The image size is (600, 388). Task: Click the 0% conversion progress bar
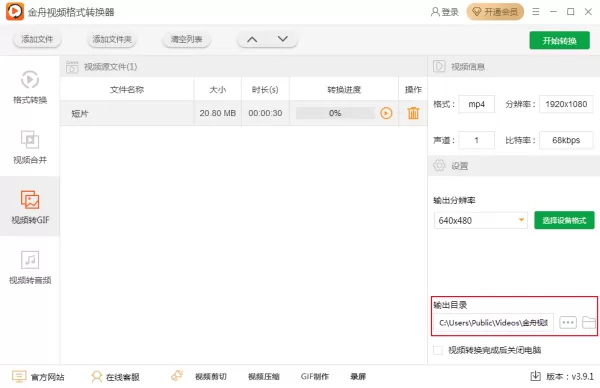335,113
